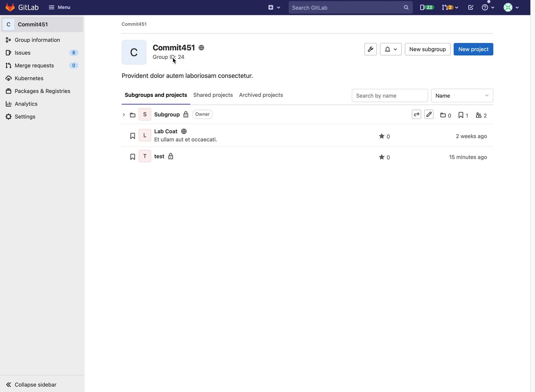This screenshot has height=392, width=535.
Task: Click the L avatar of Lab Coat
Action: 145,135
